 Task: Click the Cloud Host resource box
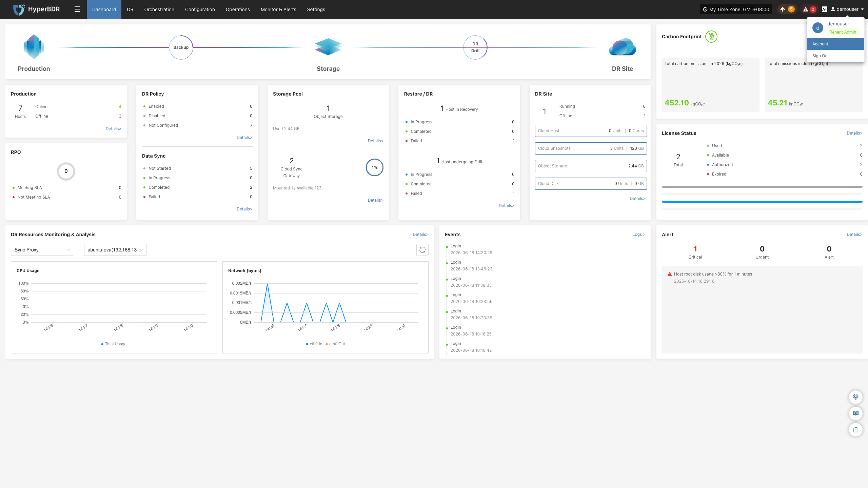(591, 131)
